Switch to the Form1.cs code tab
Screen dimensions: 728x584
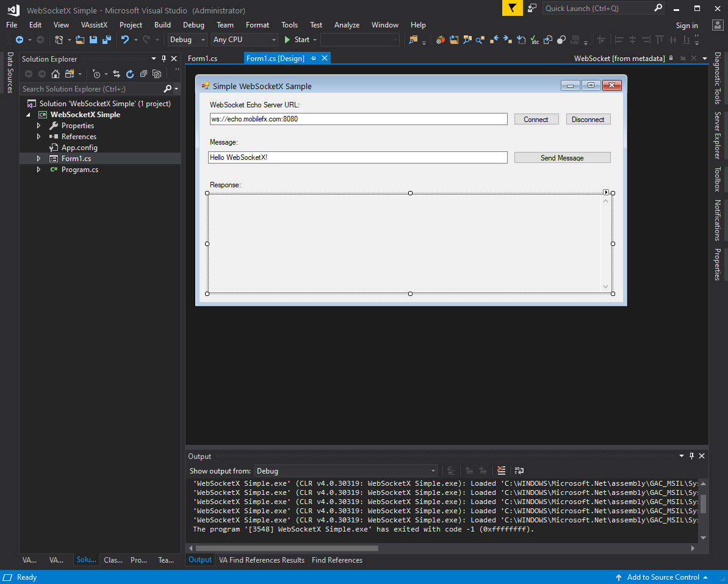203,59
